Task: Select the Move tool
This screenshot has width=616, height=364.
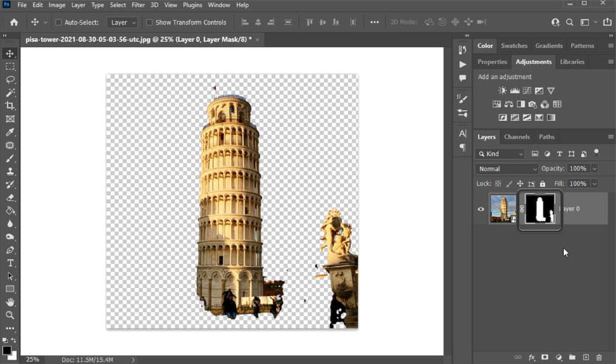Action: pos(10,54)
